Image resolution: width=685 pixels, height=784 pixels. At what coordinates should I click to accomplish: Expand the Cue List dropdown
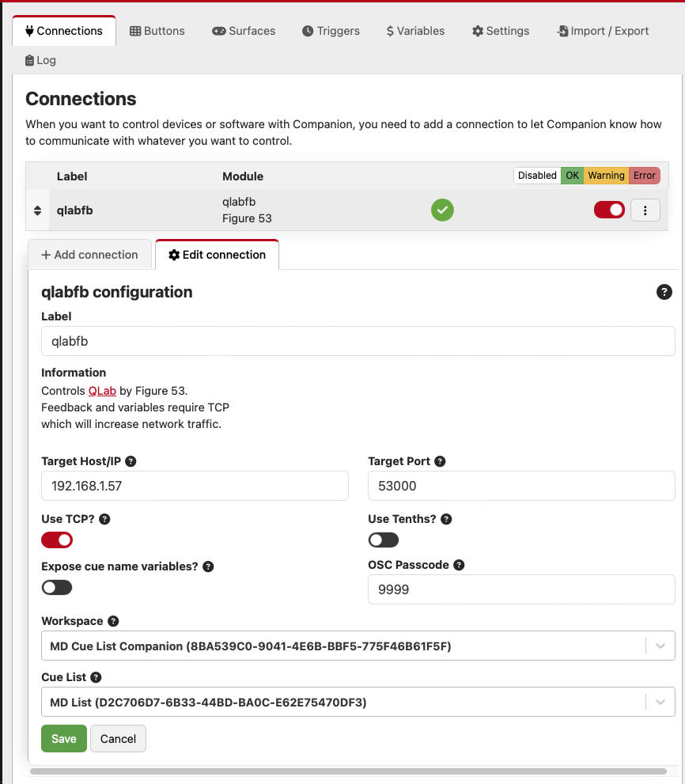click(x=660, y=702)
